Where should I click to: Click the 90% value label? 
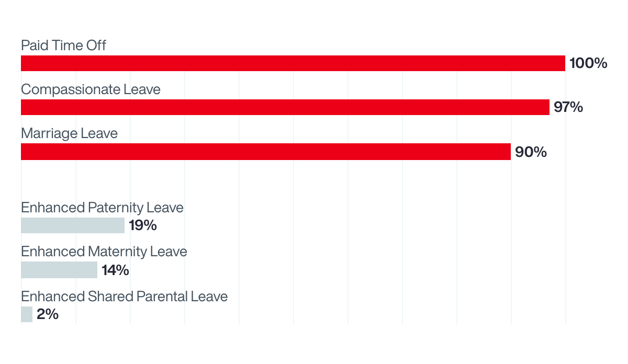pos(531,152)
